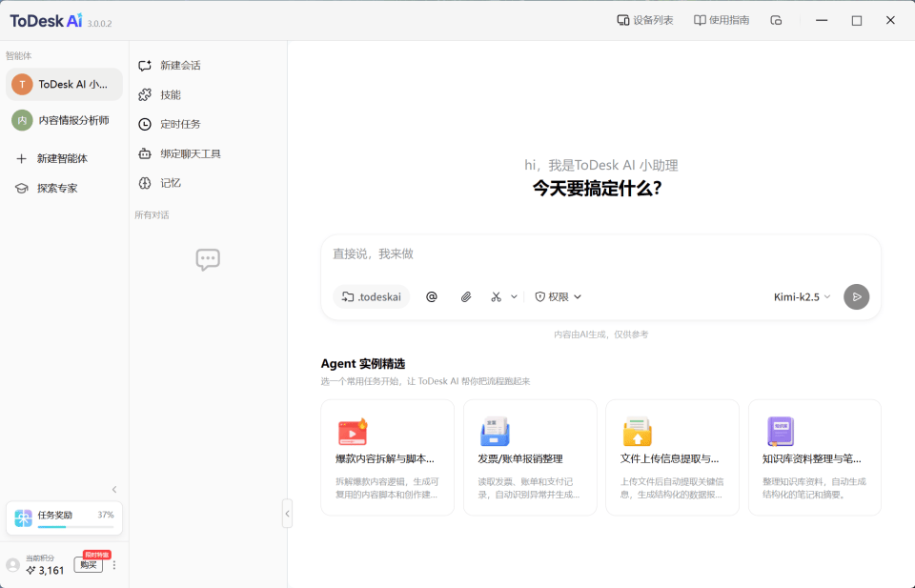Click the 智能体 section label
The width and height of the screenshot is (915, 588).
pos(19,56)
